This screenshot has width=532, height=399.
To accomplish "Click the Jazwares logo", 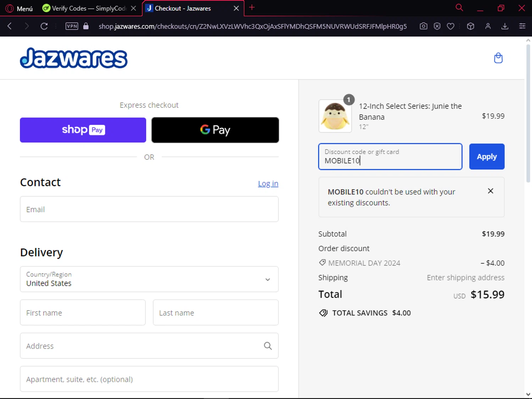I will 73,58.
